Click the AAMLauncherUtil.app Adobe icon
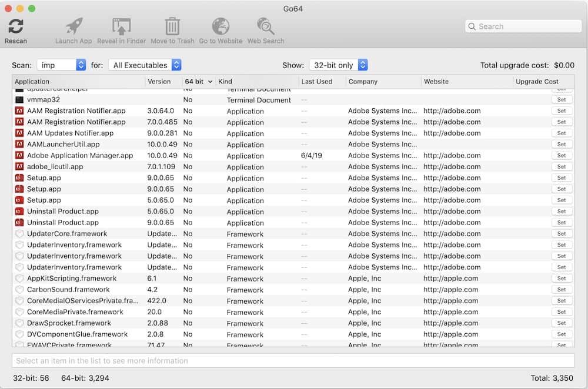Image resolution: width=588 pixels, height=389 pixels. 19,145
